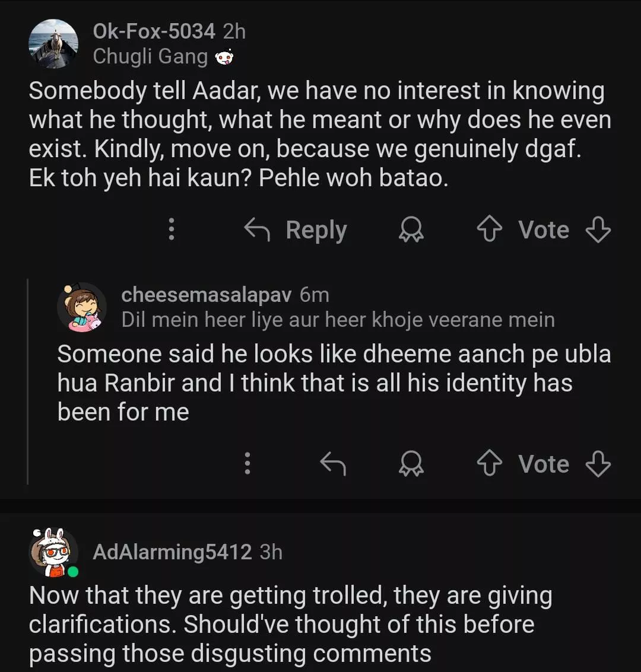Downvote cheesemasalapav's reply
Image resolution: width=641 pixels, height=672 pixels.
(598, 464)
